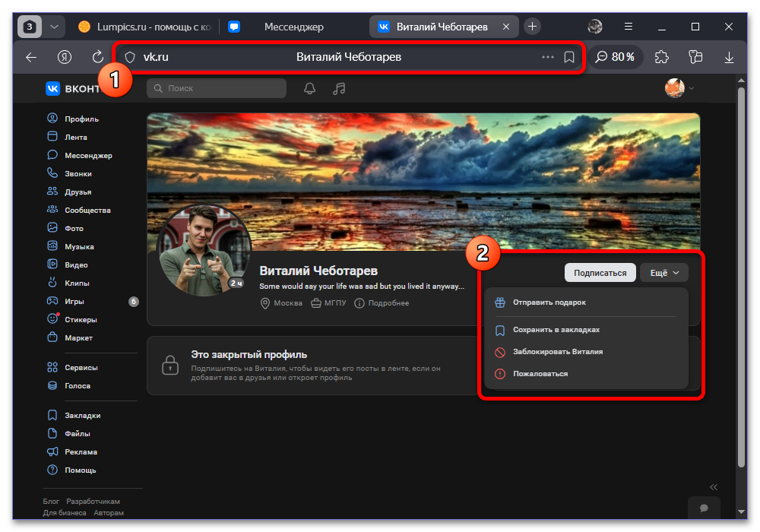The width and height of the screenshot is (760, 532).
Task: Expand the tab list dropdown arrow
Action: 54,27
